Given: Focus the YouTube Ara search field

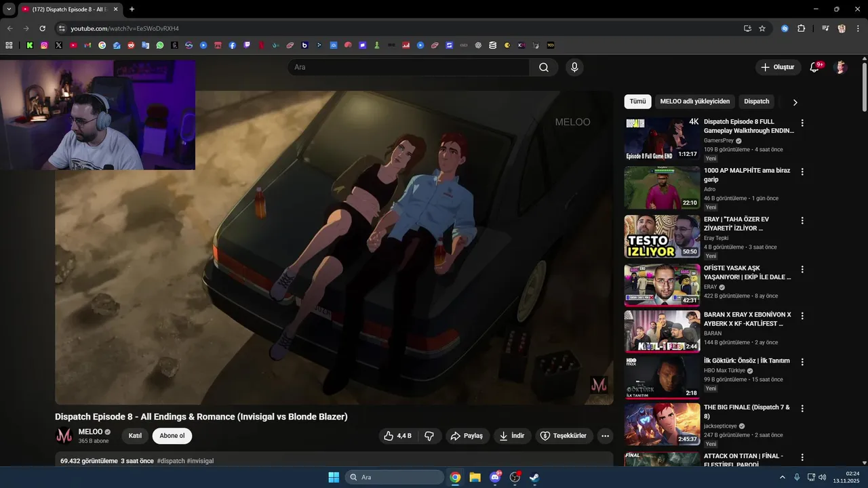Looking at the screenshot, I should pyautogui.click(x=408, y=67).
